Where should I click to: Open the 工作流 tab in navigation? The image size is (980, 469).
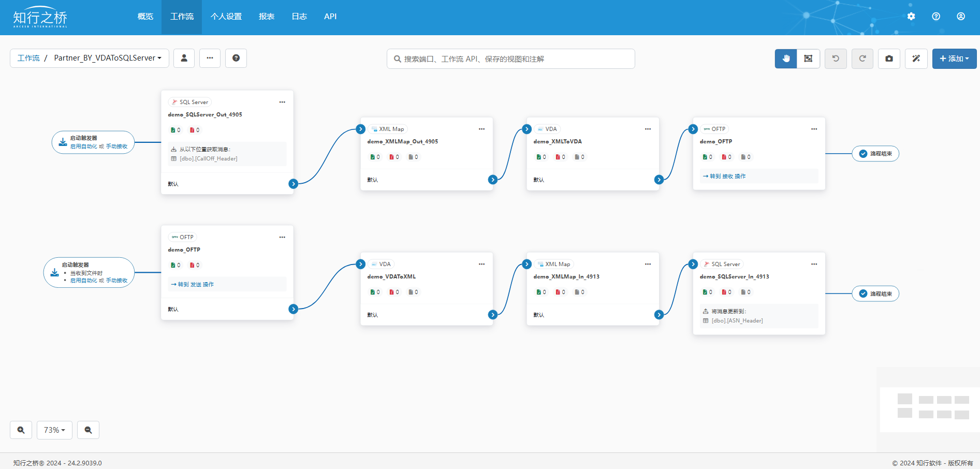[182, 17]
